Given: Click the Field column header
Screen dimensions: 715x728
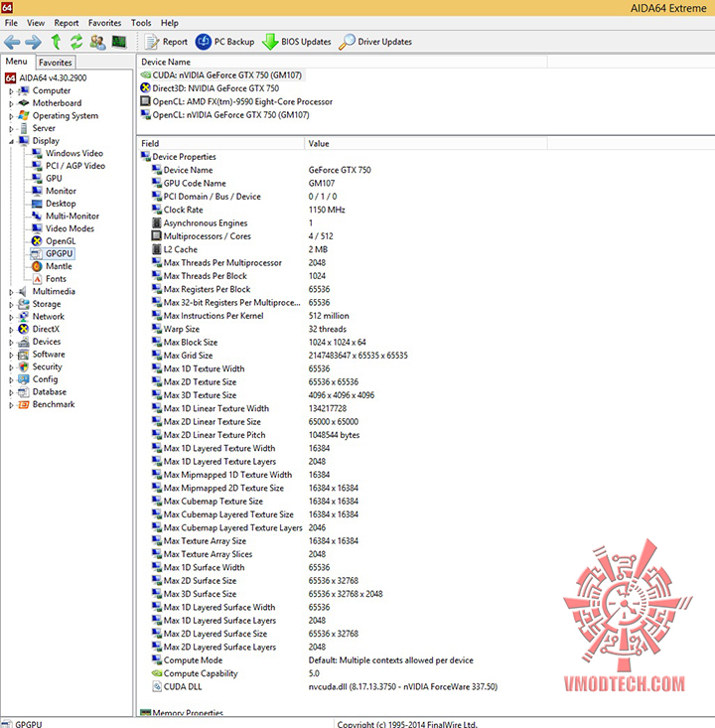Looking at the screenshot, I should point(220,143).
